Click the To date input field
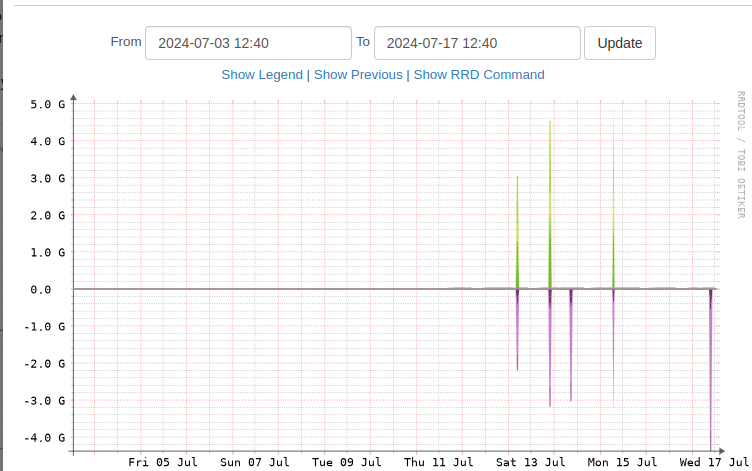752x471 pixels. tap(477, 43)
